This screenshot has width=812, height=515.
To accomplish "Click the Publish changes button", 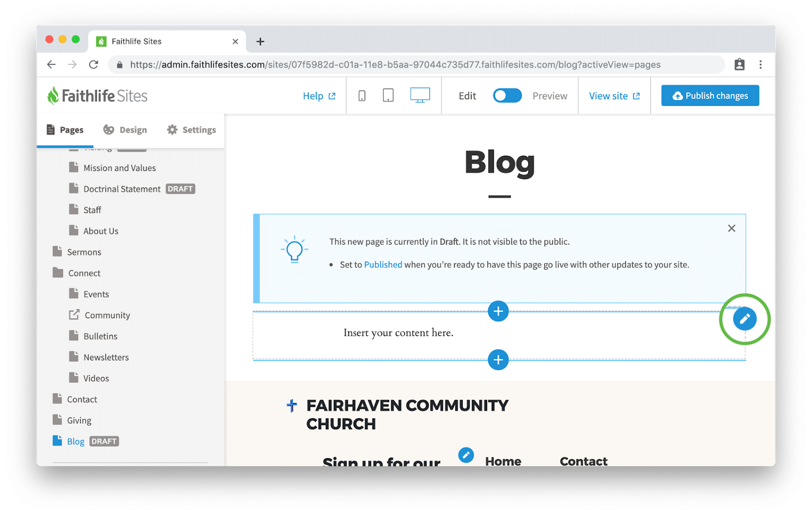I will [x=710, y=95].
